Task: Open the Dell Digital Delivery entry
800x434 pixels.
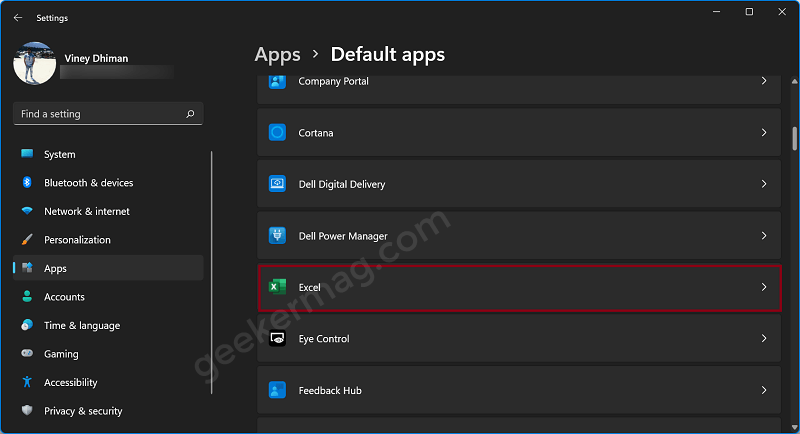Action: pyautogui.click(x=519, y=184)
